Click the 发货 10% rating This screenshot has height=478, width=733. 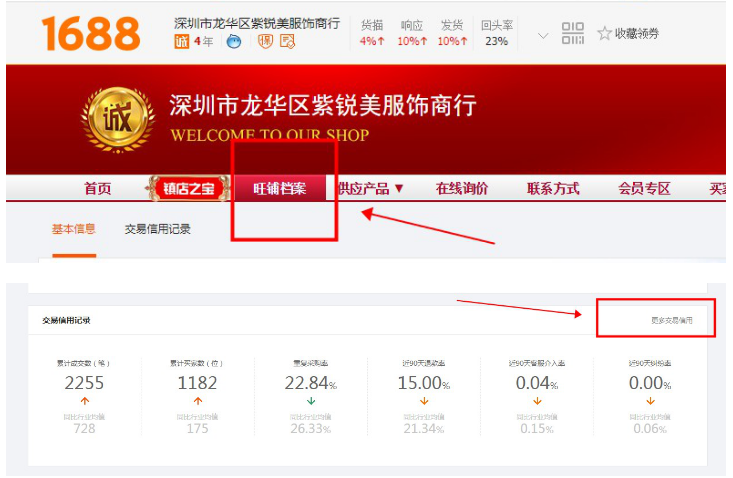(452, 33)
